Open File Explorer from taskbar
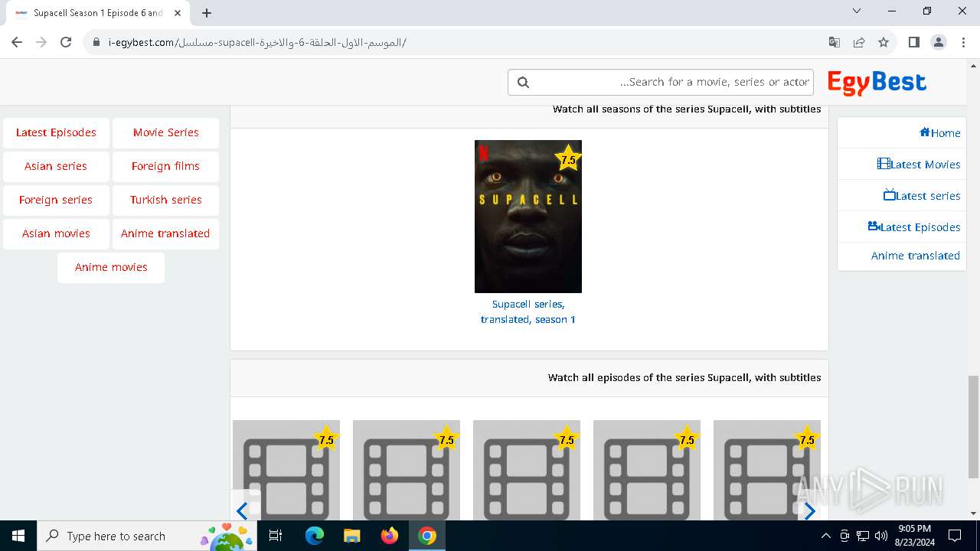 pyautogui.click(x=352, y=536)
